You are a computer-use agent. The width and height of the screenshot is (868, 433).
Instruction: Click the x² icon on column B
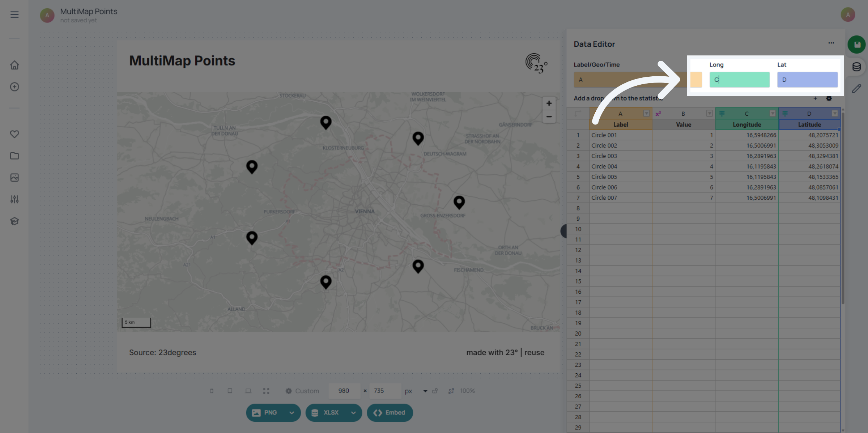coord(658,114)
